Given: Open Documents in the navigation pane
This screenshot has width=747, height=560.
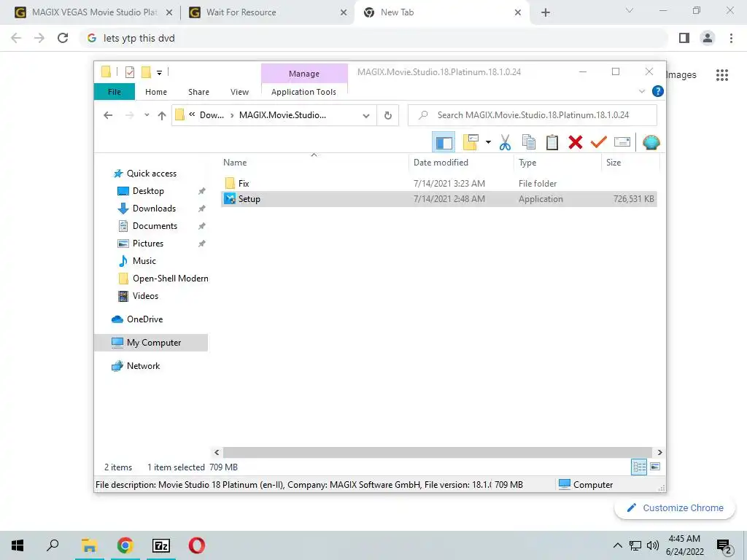Looking at the screenshot, I should tap(155, 226).
